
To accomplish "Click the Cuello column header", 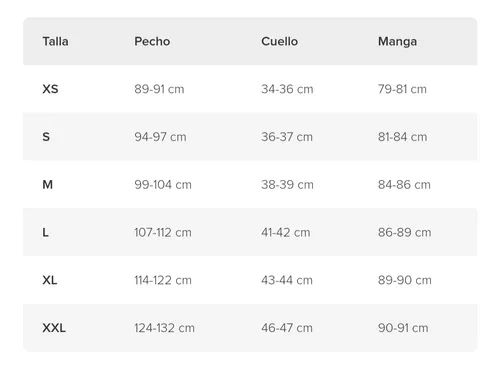I will 280,41.
